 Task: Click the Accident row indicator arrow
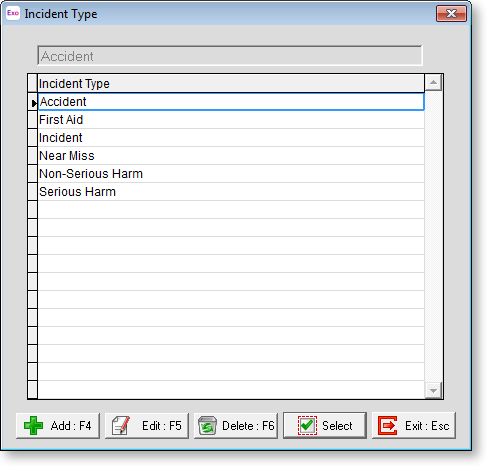click(34, 103)
